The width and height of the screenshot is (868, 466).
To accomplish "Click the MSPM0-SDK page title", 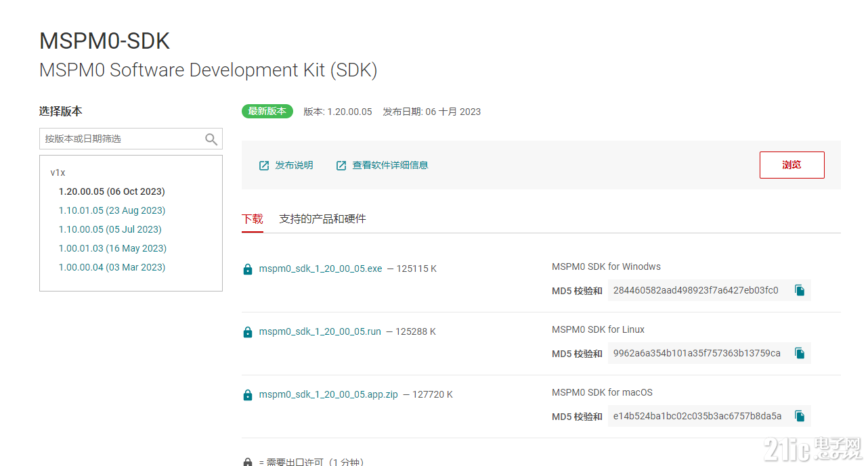I will coord(105,41).
